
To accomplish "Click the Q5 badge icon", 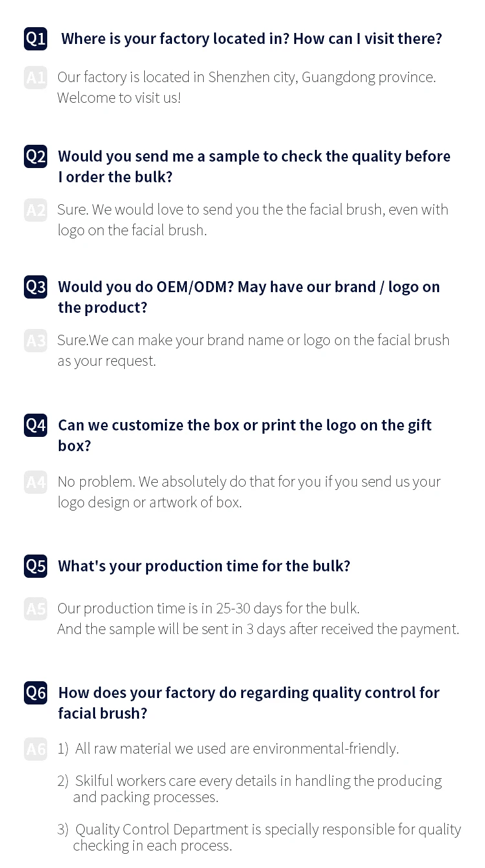I will 36,566.
